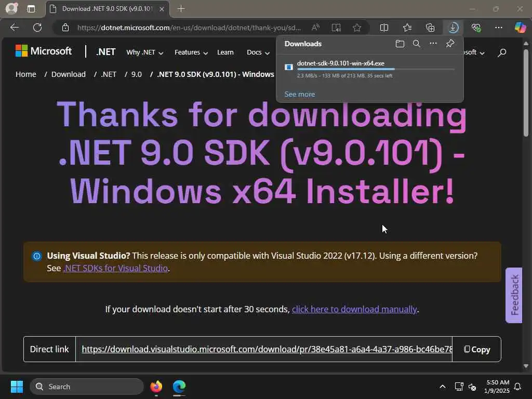Open the split screen icon

point(384,28)
